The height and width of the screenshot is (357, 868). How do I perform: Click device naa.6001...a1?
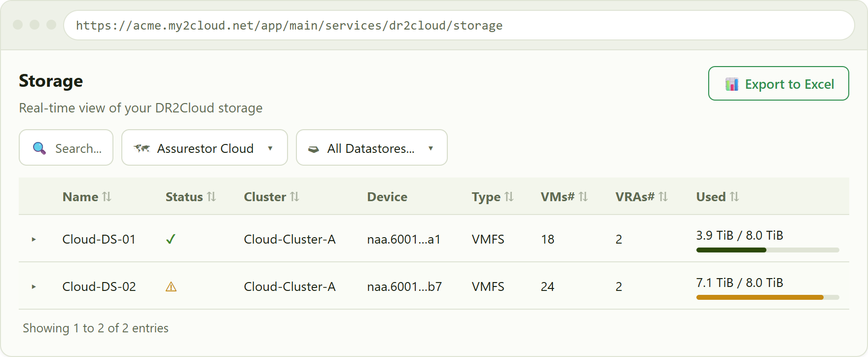tap(404, 239)
